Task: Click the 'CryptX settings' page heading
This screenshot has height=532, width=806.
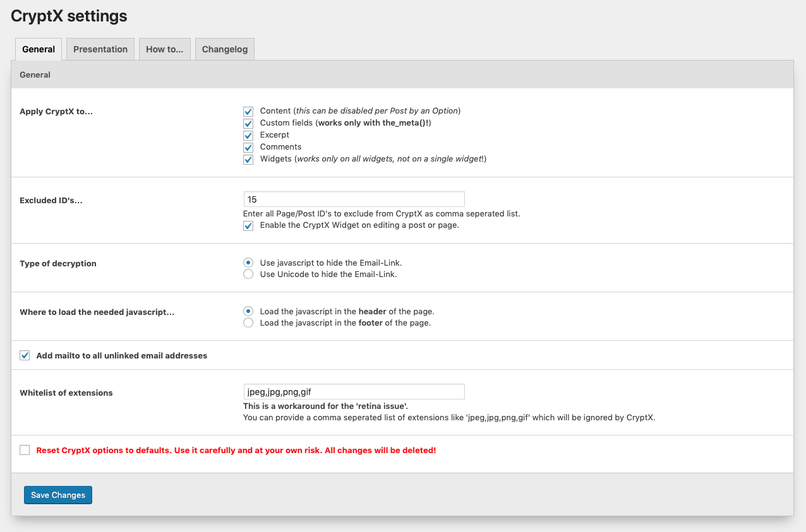Action: (69, 16)
